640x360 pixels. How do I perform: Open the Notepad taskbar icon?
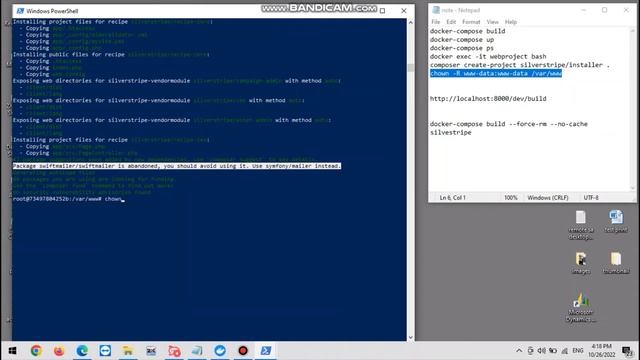pyautogui.click(x=197, y=351)
